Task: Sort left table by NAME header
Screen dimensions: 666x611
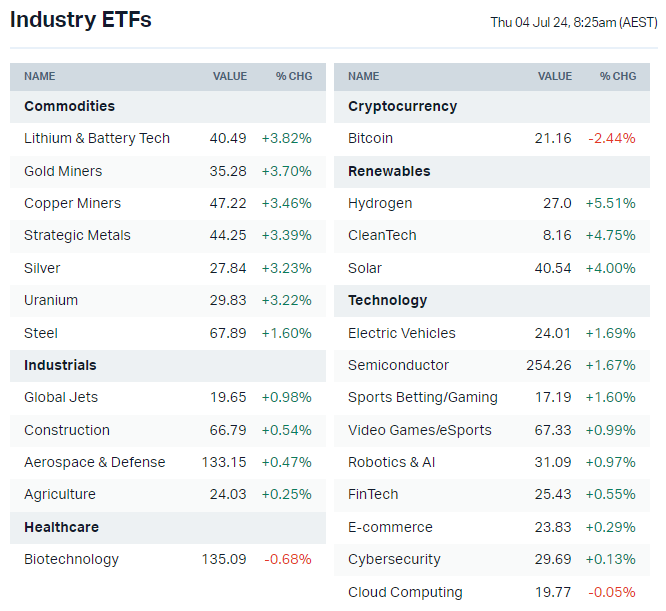Action: pos(40,76)
